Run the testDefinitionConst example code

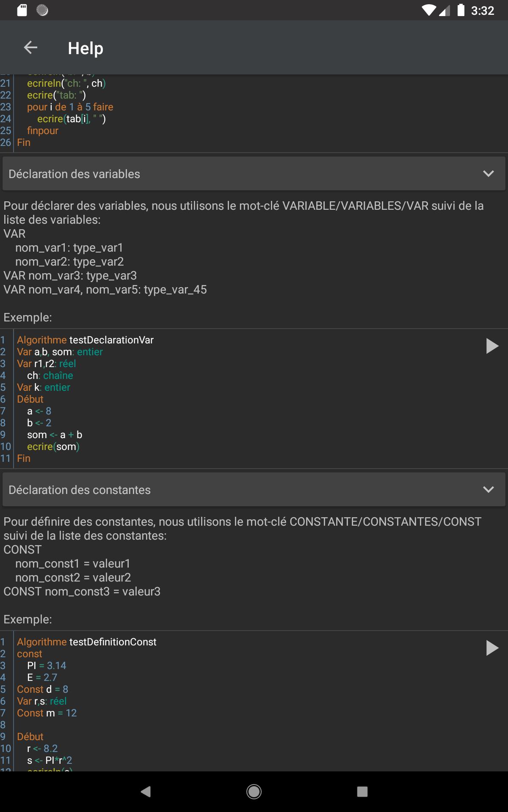click(x=492, y=648)
